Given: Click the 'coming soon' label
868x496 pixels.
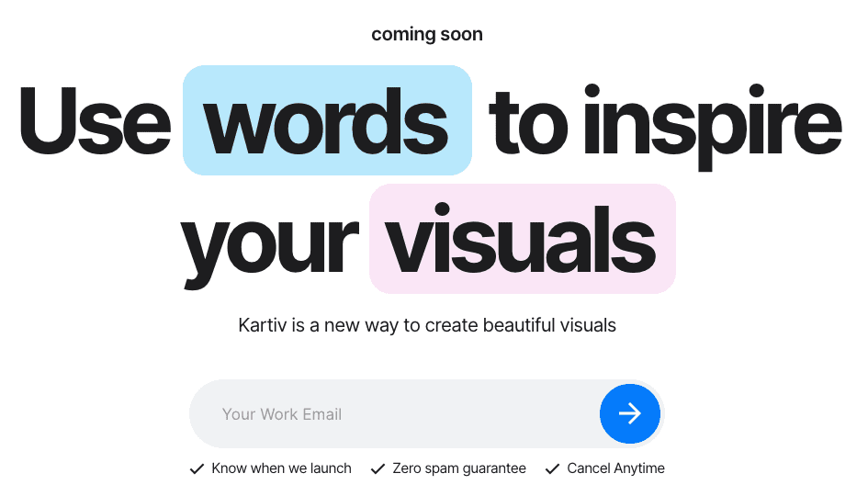Looking at the screenshot, I should pyautogui.click(x=427, y=34).
